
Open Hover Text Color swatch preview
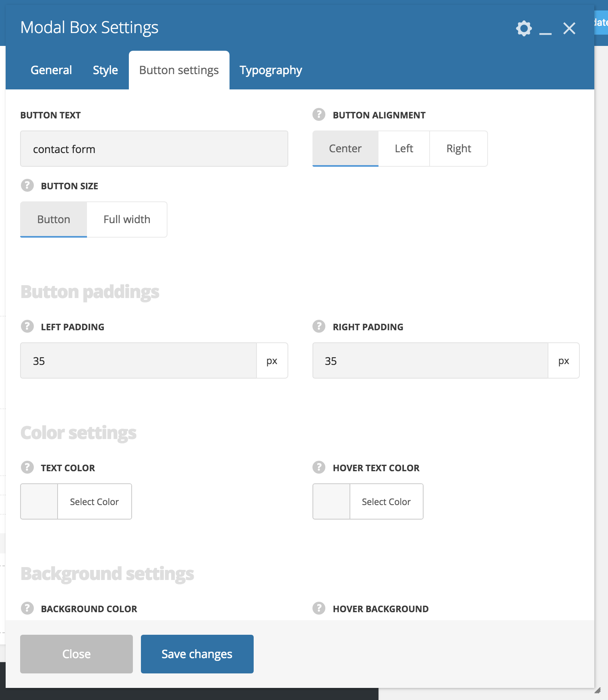331,501
